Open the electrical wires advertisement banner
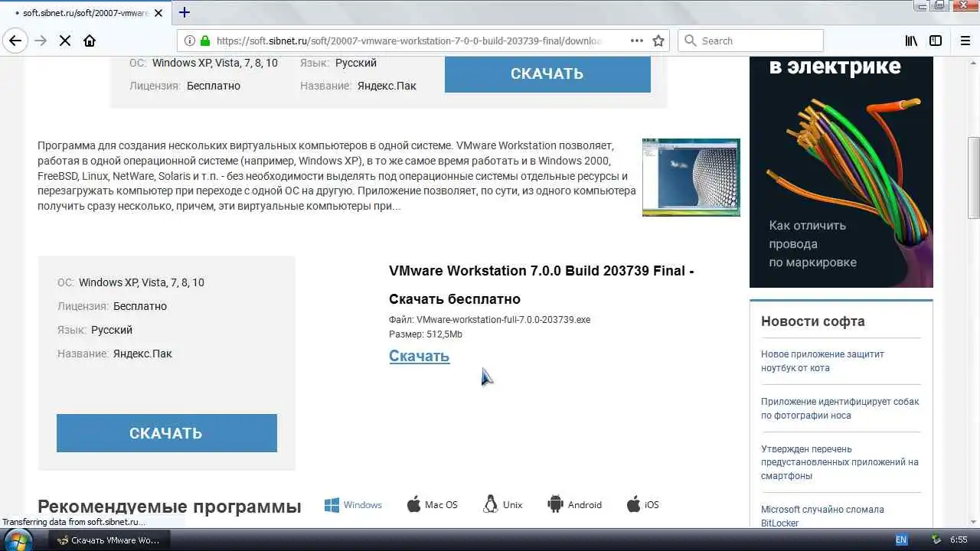 (841, 172)
